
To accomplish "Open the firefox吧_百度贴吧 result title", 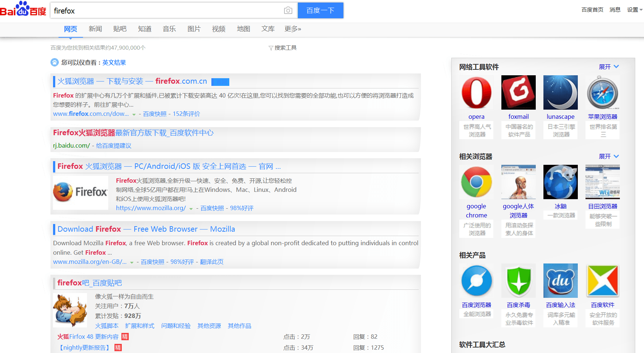I will (90, 283).
